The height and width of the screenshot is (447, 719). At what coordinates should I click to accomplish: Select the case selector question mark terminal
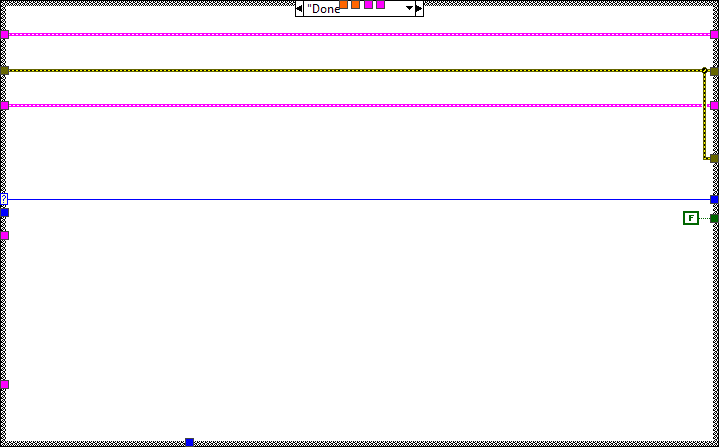(4, 199)
